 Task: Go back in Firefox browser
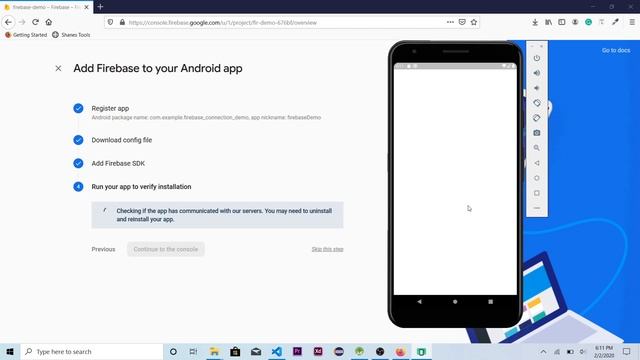(9, 22)
